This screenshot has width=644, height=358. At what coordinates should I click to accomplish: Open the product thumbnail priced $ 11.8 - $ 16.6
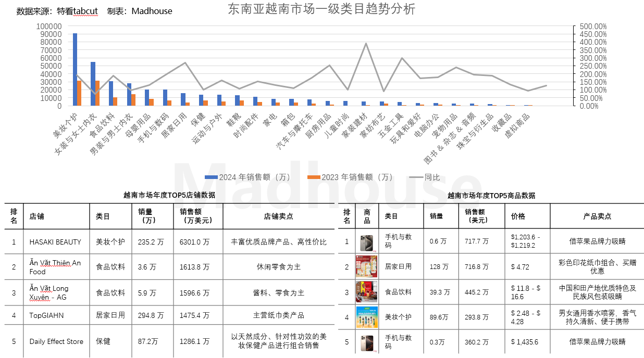pos(366,292)
